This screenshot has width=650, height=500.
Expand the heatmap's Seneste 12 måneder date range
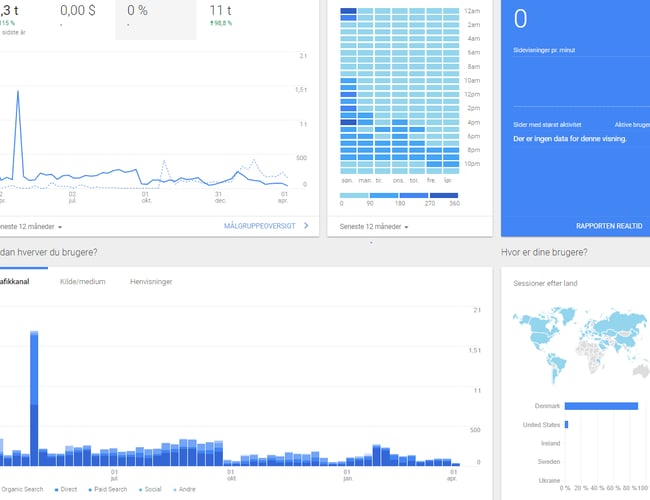(x=374, y=227)
